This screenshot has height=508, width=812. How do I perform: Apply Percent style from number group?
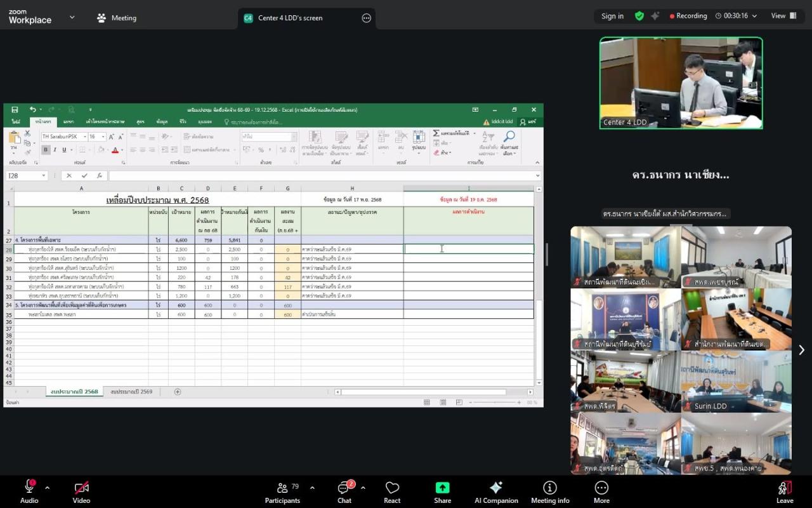pyautogui.click(x=261, y=150)
